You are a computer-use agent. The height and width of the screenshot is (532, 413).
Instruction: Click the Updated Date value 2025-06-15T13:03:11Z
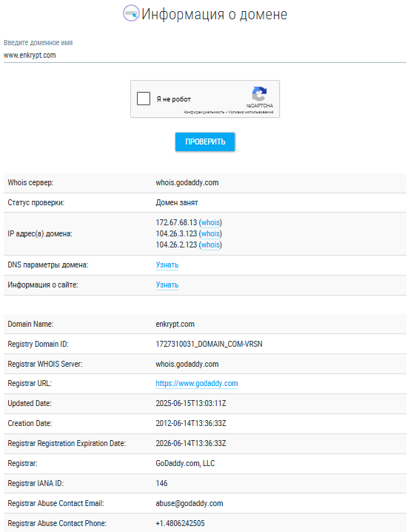coord(191,403)
